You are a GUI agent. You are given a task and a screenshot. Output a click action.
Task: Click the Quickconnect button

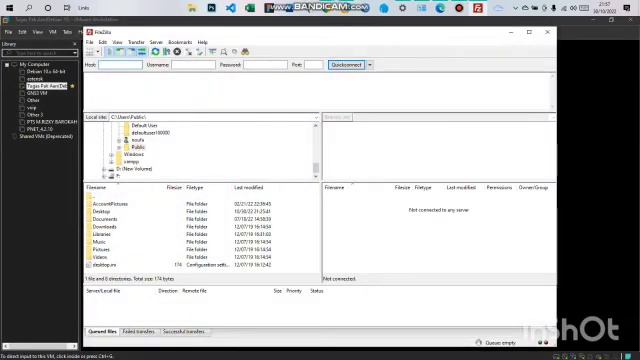pos(347,65)
